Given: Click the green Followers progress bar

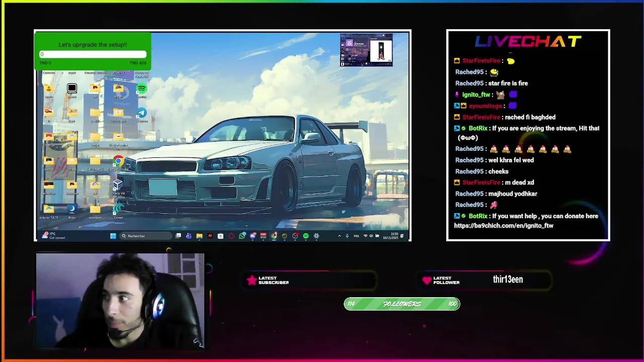Looking at the screenshot, I should [401, 304].
